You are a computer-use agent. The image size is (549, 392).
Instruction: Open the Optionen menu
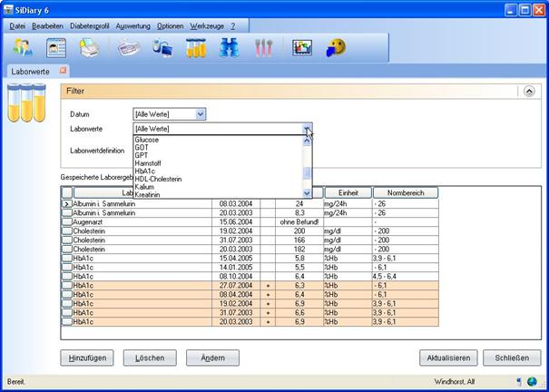(x=171, y=26)
